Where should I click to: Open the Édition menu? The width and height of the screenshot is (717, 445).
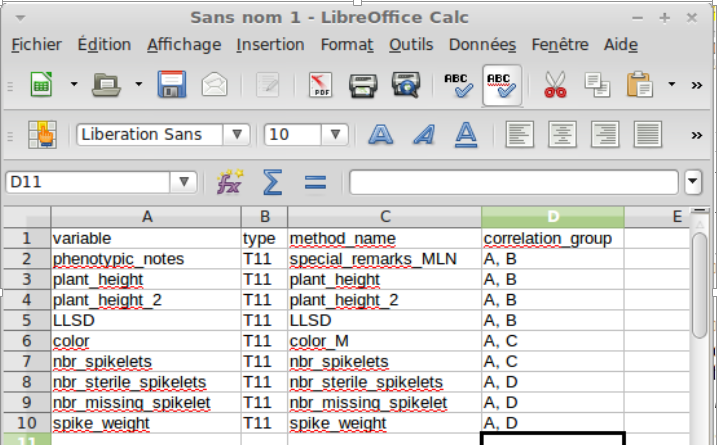[104, 45]
